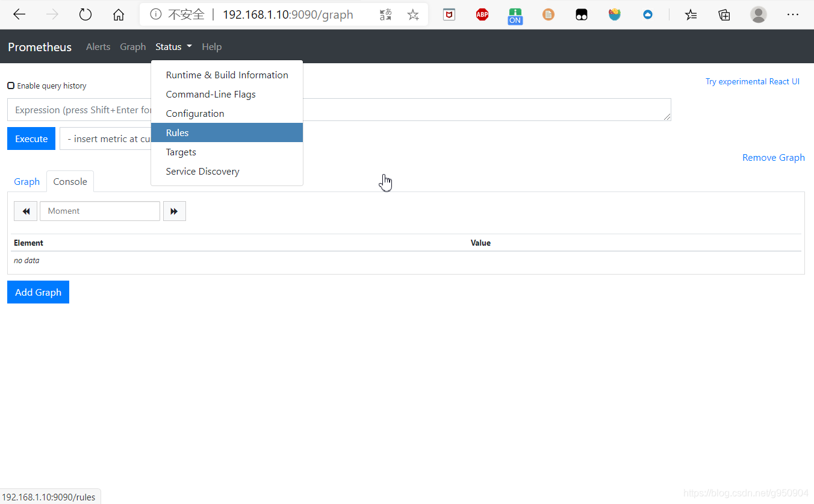Open the collections icon
The width and height of the screenshot is (814, 504).
(x=724, y=14)
